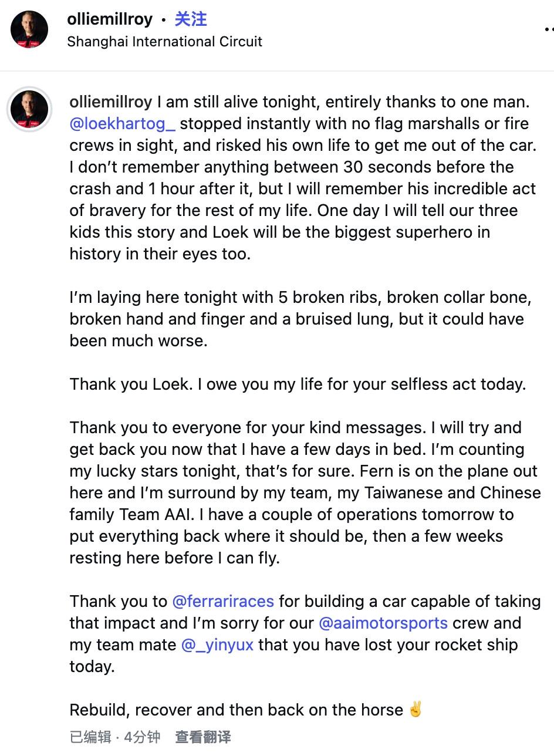Click the victory hand emoji
The height and width of the screenshot is (756, 554).
click(x=415, y=710)
